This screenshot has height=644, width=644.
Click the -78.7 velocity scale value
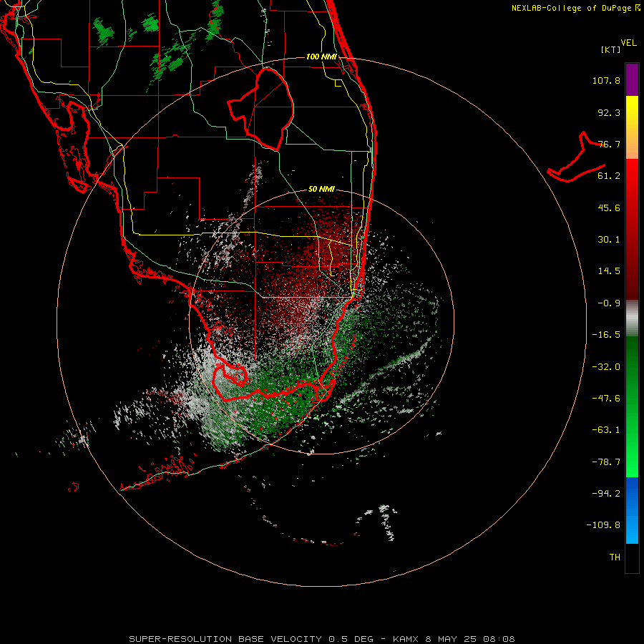pyautogui.click(x=606, y=462)
